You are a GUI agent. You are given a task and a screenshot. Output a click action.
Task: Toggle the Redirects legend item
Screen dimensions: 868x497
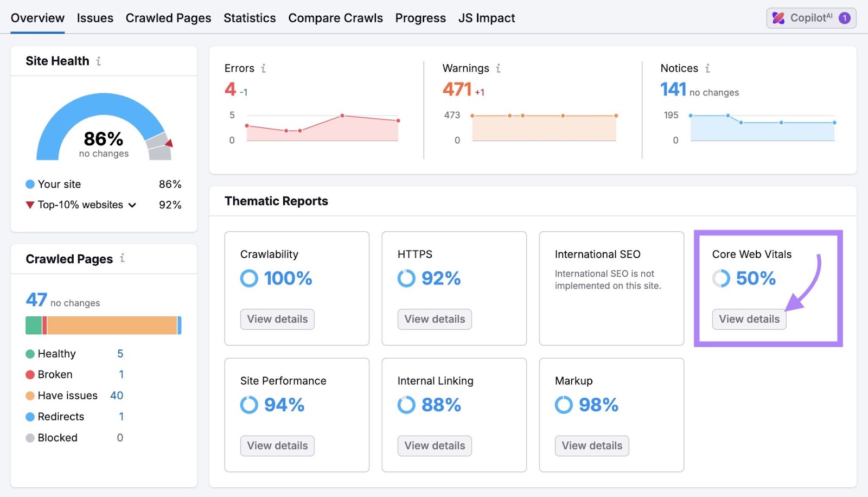(x=60, y=417)
